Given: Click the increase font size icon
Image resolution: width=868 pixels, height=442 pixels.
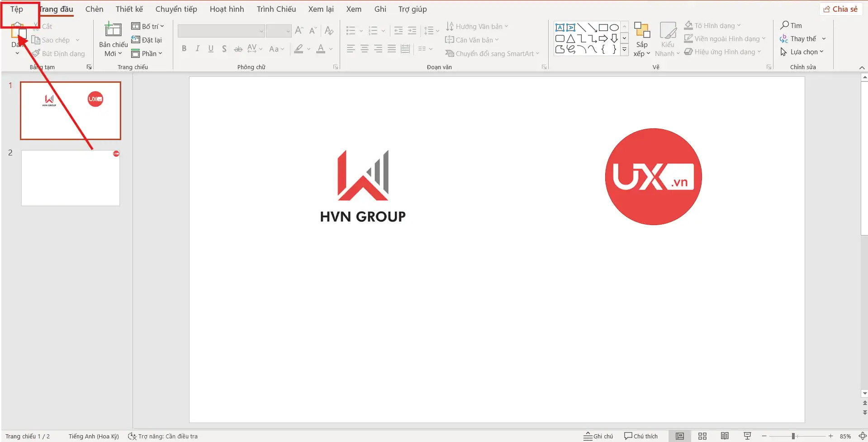Looking at the screenshot, I should [x=299, y=31].
